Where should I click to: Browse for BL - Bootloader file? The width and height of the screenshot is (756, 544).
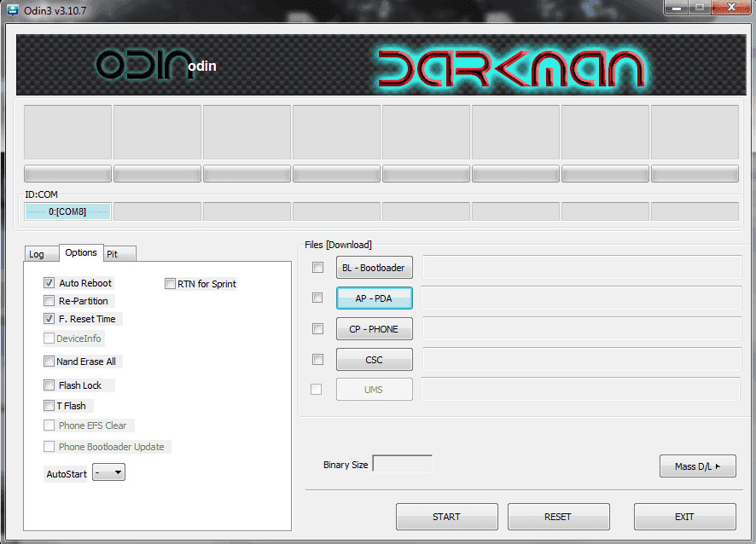[374, 268]
